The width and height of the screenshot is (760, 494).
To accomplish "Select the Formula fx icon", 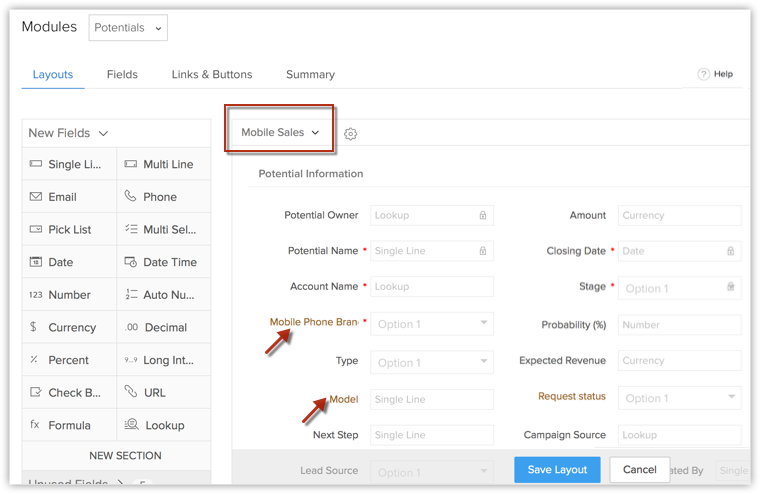I will pyautogui.click(x=36, y=425).
